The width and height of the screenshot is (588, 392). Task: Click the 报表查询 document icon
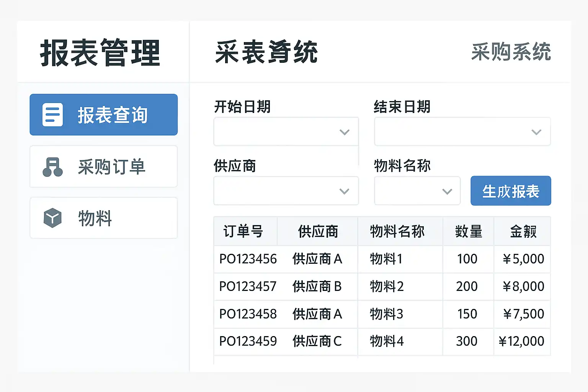point(52,114)
